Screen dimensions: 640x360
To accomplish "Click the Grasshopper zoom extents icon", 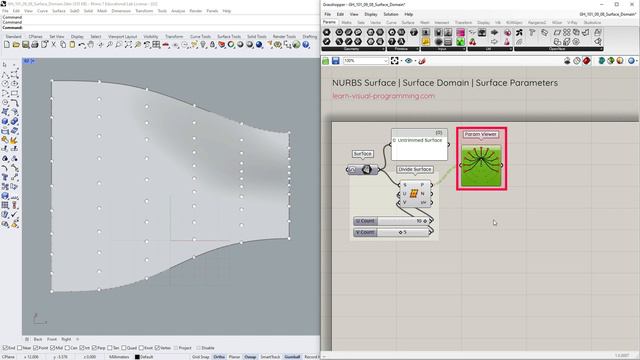I will click(394, 61).
